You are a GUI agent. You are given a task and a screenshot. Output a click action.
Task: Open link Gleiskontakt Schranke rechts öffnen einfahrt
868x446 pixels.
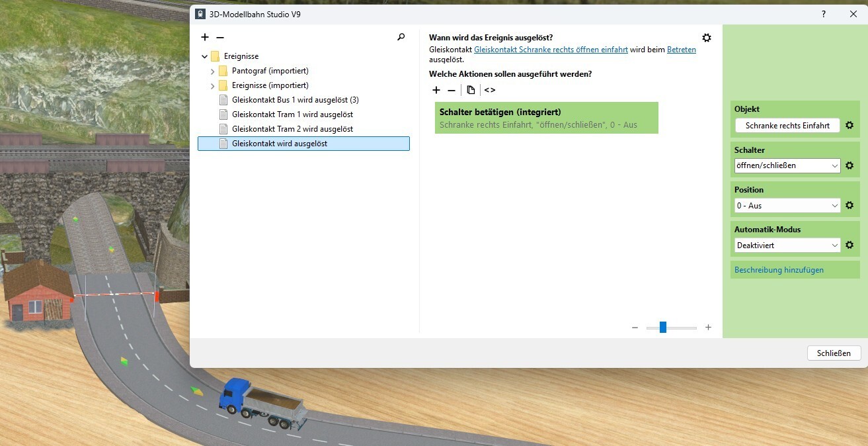551,50
